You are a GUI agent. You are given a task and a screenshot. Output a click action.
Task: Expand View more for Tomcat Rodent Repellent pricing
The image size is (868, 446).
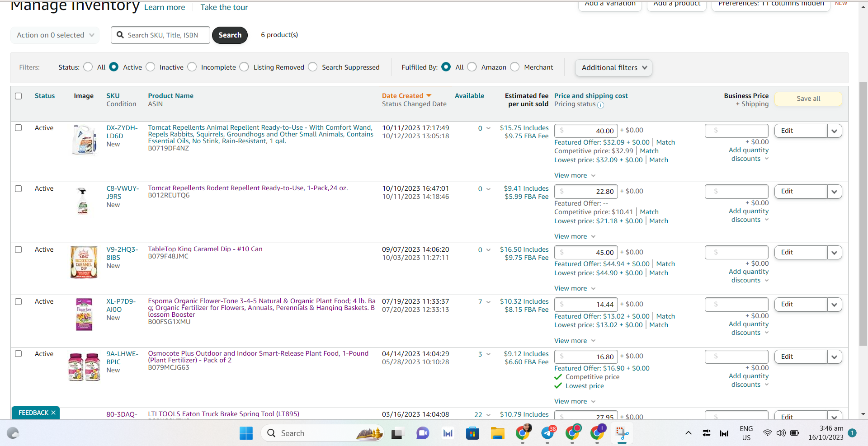[x=575, y=236]
